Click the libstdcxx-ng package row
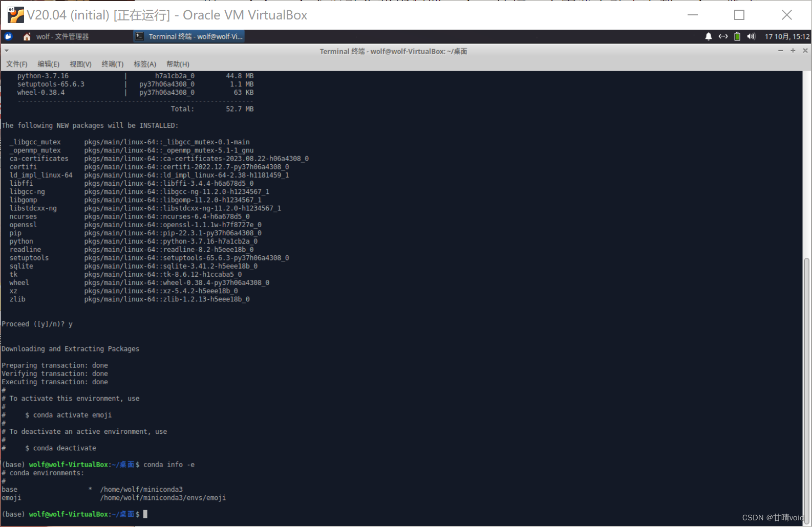Image resolution: width=812 pixels, height=527 pixels. (x=145, y=208)
